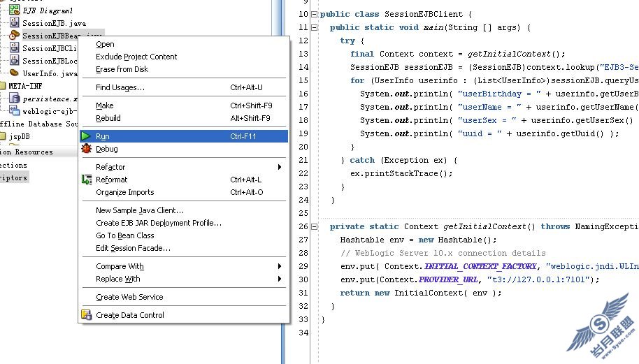The height and width of the screenshot is (364, 639).
Task: Collapse the main method fold on line 11
Action: (x=314, y=28)
